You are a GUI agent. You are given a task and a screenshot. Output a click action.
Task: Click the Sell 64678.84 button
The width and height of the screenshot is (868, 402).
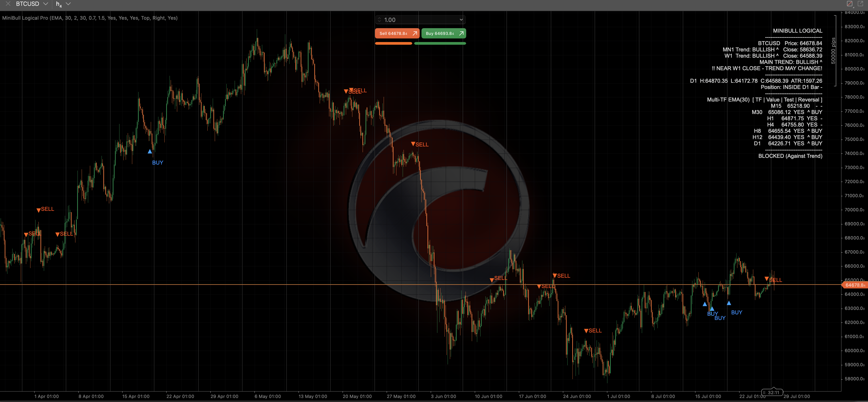pyautogui.click(x=397, y=33)
